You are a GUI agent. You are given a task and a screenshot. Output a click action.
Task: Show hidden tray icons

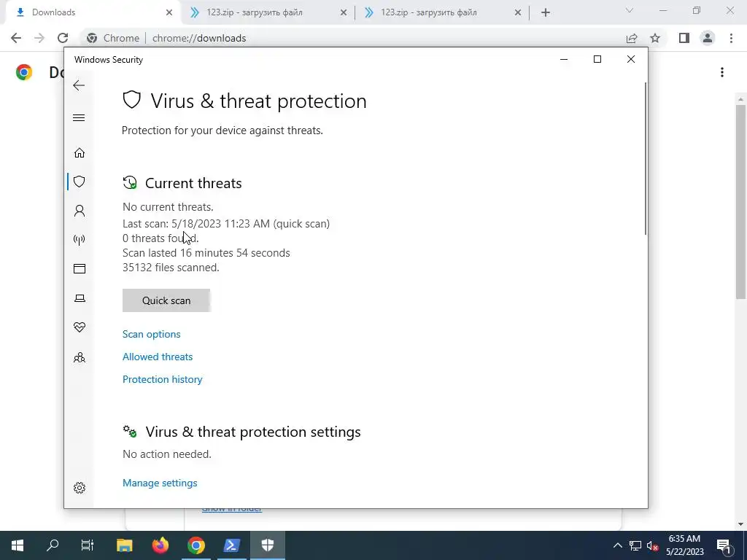coord(617,545)
